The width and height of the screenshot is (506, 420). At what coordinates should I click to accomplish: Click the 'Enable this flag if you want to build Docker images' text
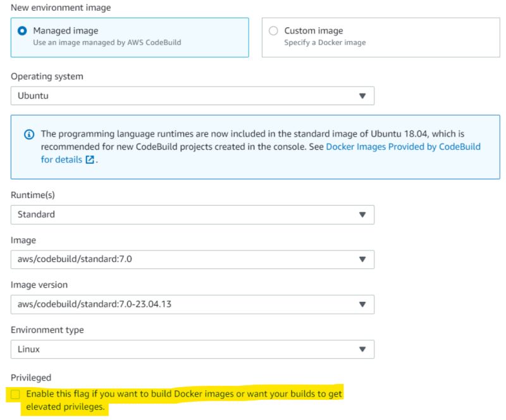(x=130, y=394)
